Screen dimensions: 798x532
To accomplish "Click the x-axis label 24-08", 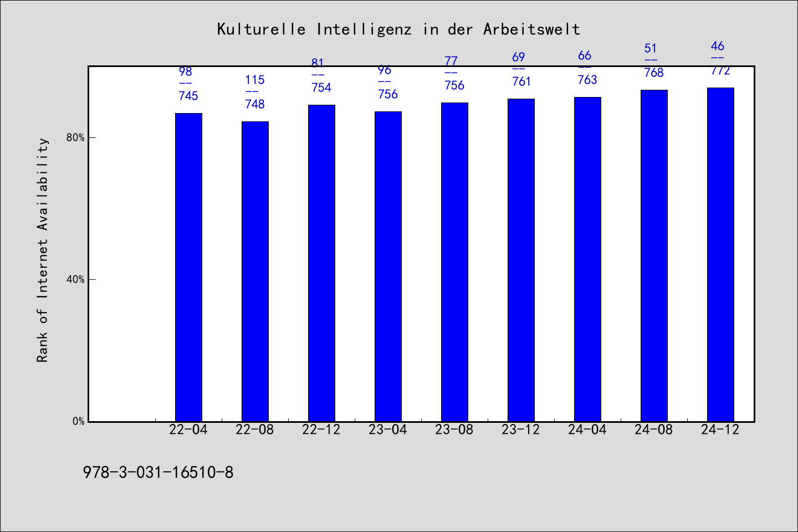I will tap(654, 429).
